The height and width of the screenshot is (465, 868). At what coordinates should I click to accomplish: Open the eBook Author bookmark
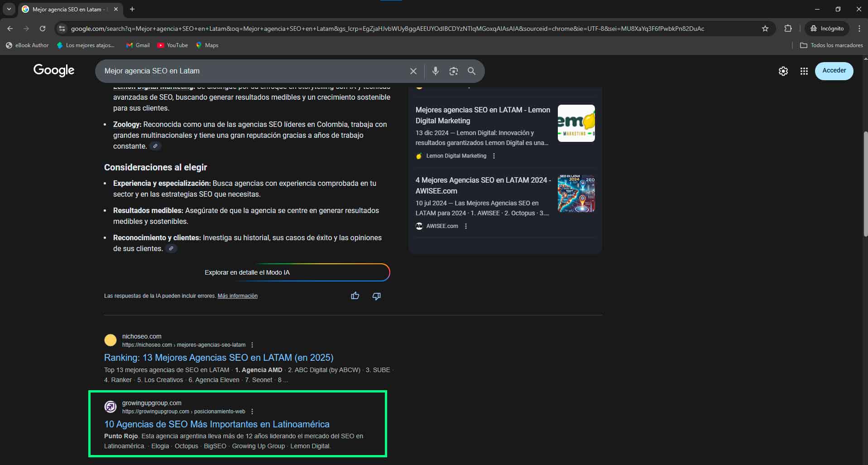(27, 45)
